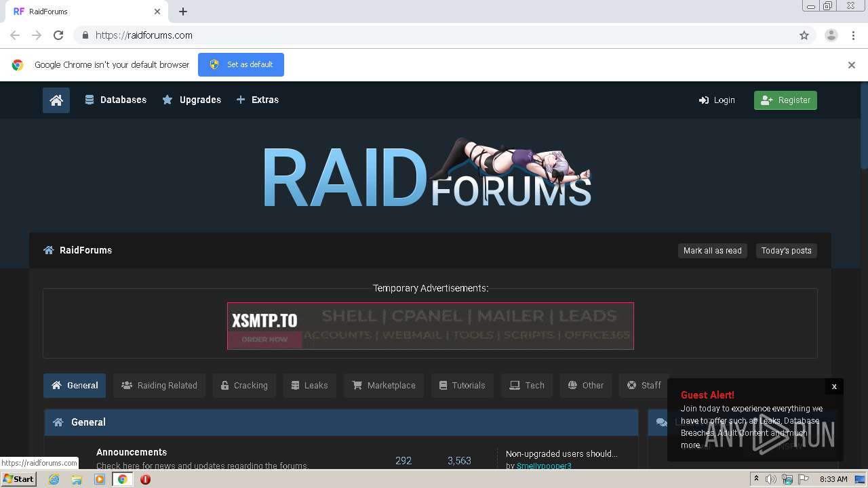The image size is (868, 488).
Task: Close the RaidForums browser tab
Action: tap(157, 12)
